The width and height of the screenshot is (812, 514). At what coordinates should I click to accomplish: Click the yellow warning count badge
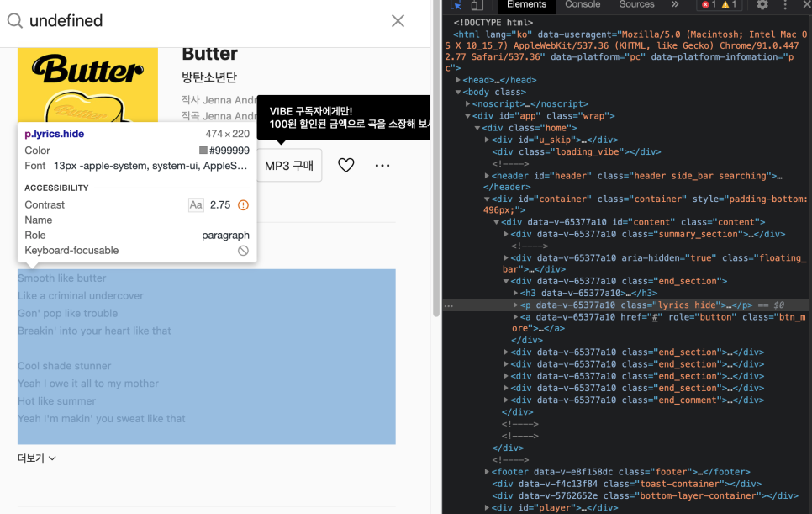point(729,5)
